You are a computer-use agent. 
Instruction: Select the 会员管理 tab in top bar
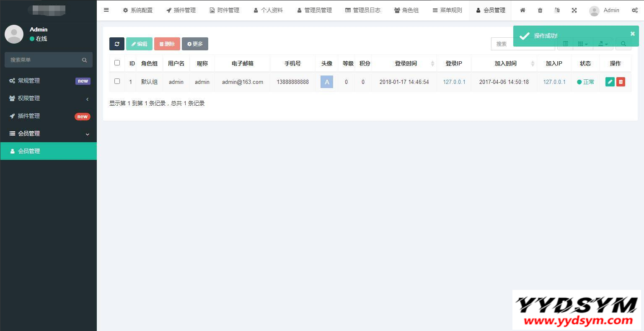click(x=491, y=10)
